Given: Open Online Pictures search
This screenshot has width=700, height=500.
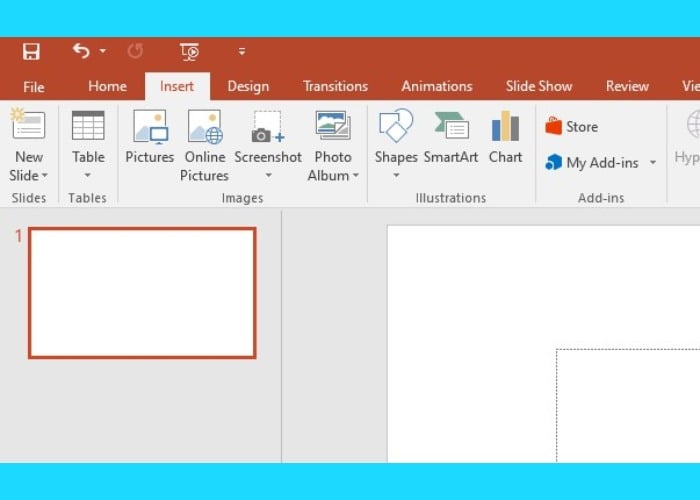Looking at the screenshot, I should coord(204,138).
